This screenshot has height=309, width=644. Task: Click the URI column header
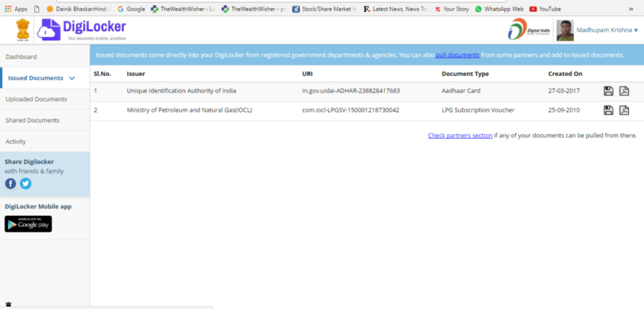[306, 74]
